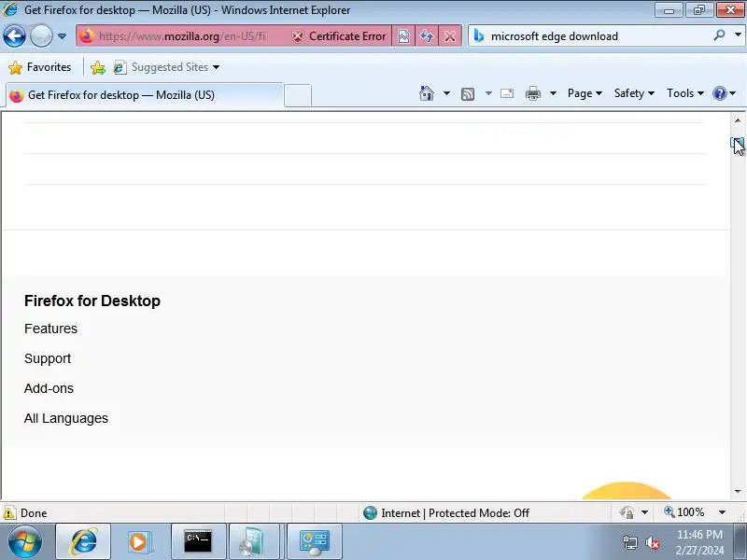This screenshot has height=560, width=747.
Task: Click the Add-ons link
Action: pyautogui.click(x=49, y=388)
